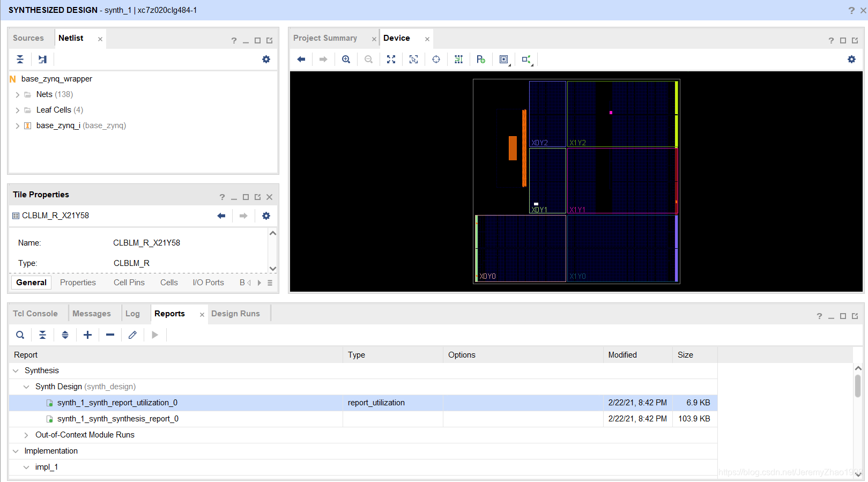Image resolution: width=868 pixels, height=482 pixels.
Task: Open Device panel settings gear
Action: [x=851, y=60]
